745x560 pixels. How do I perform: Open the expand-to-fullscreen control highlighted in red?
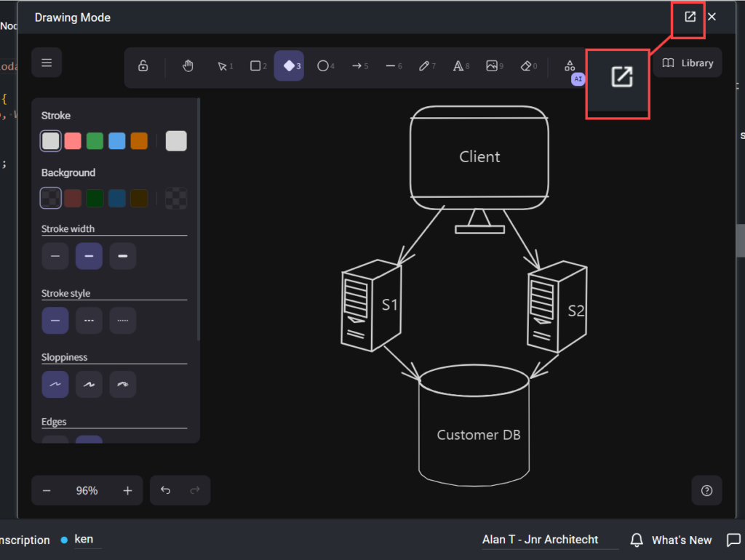pos(688,17)
